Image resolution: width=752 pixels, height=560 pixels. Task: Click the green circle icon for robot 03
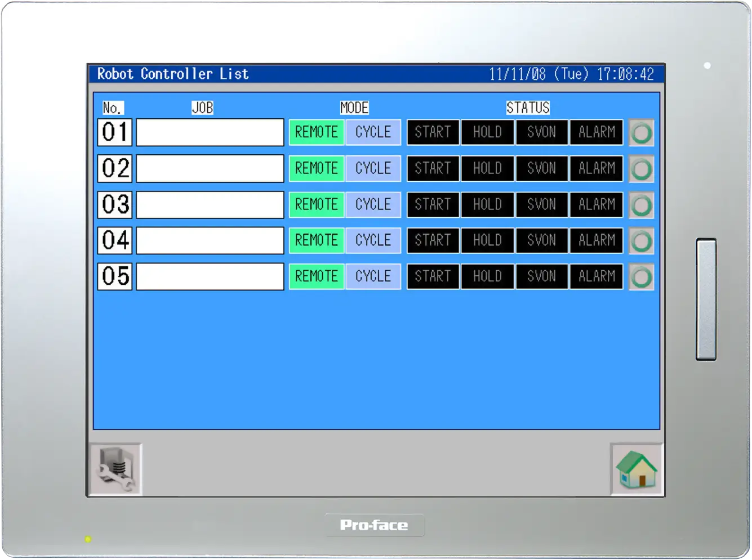641,205
